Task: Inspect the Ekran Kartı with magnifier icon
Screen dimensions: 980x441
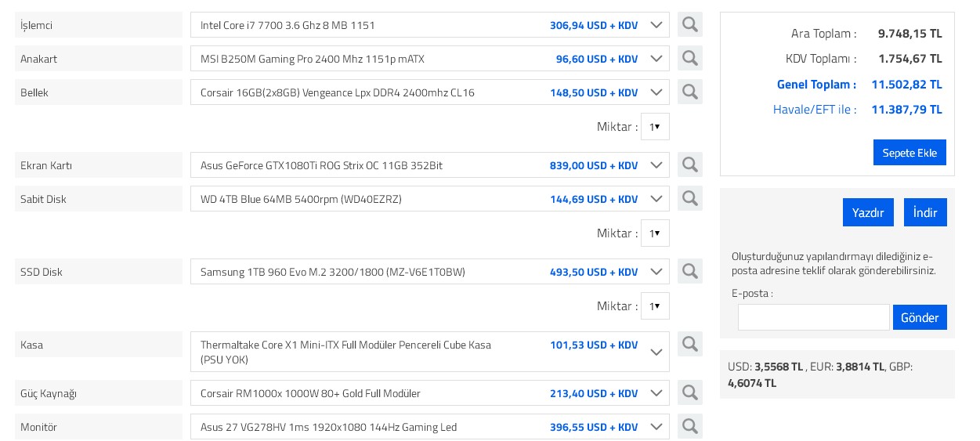Action: tap(689, 165)
